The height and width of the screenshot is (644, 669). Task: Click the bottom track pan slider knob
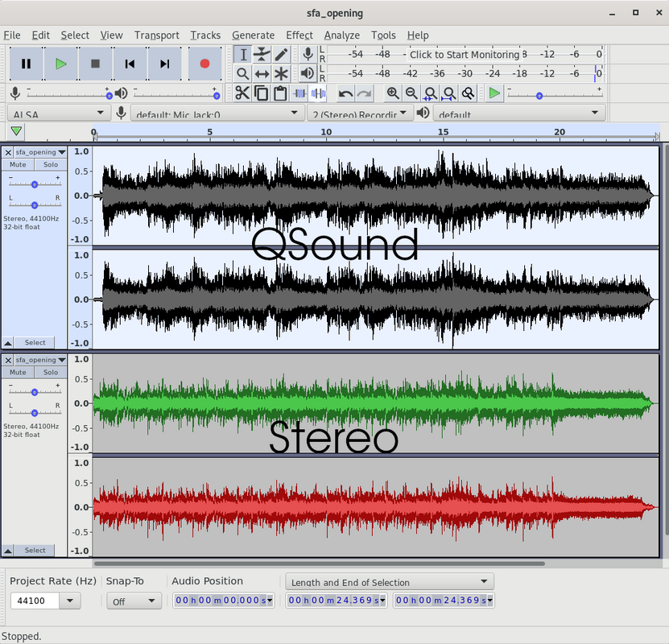click(x=35, y=413)
